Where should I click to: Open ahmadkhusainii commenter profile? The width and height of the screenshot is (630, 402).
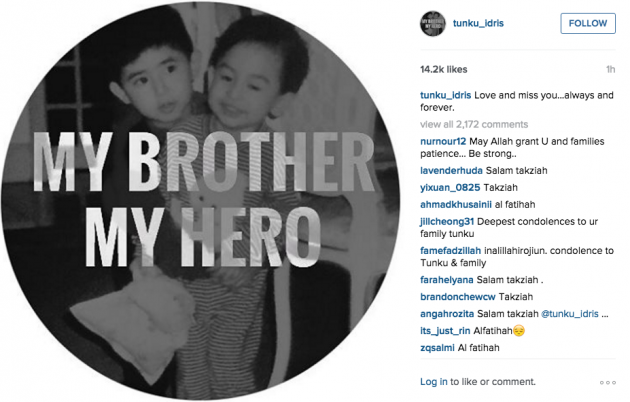click(x=456, y=204)
